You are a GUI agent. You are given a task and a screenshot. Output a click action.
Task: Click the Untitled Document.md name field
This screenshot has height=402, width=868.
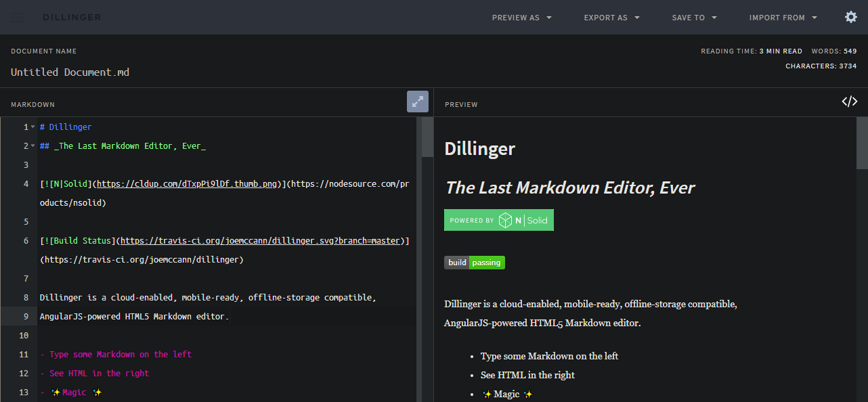[70, 72]
